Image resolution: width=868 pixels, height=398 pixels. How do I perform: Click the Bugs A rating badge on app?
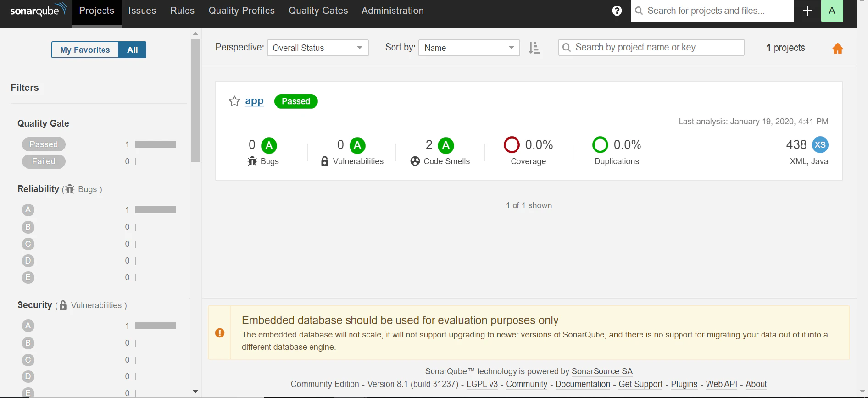pos(269,146)
